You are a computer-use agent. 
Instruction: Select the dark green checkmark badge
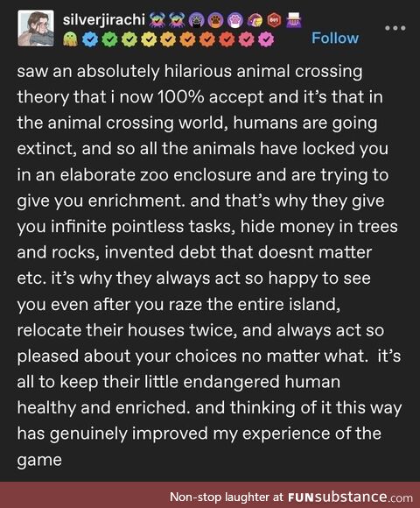pos(110,39)
